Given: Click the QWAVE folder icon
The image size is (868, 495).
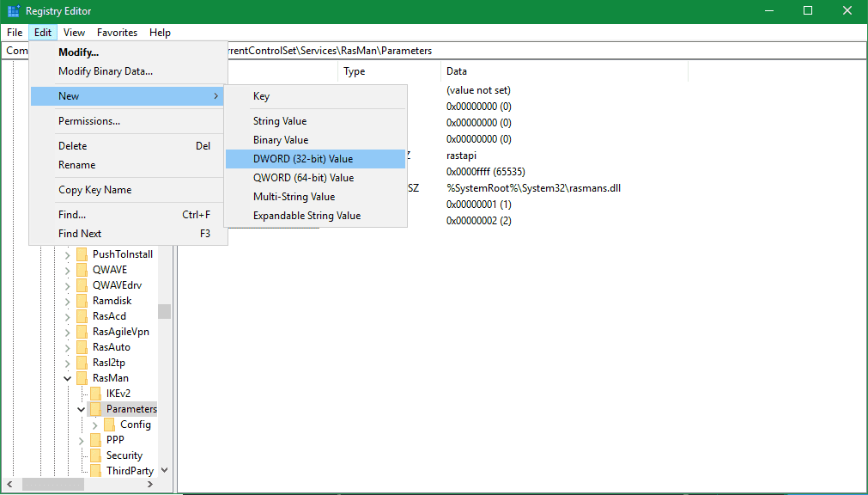Looking at the screenshot, I should coord(82,270).
